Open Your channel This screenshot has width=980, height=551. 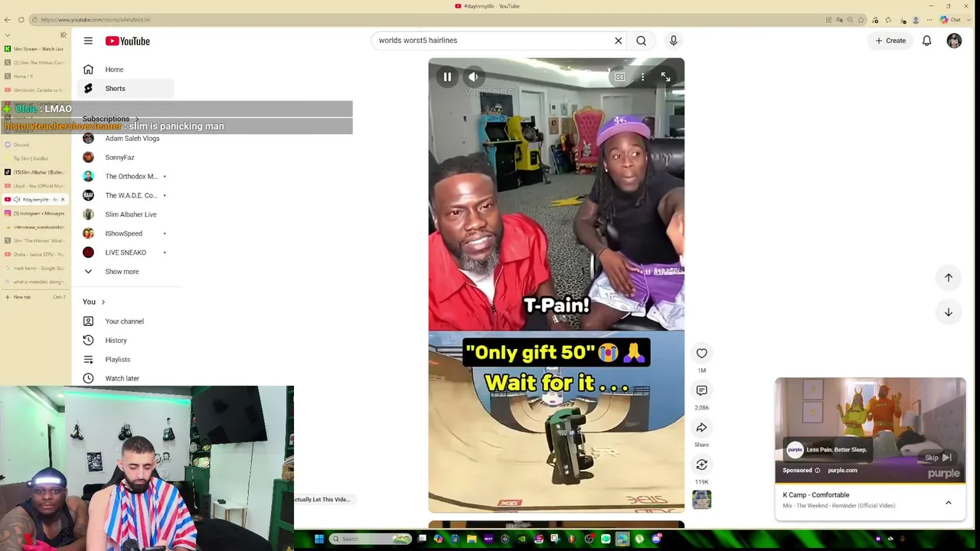[x=126, y=321]
